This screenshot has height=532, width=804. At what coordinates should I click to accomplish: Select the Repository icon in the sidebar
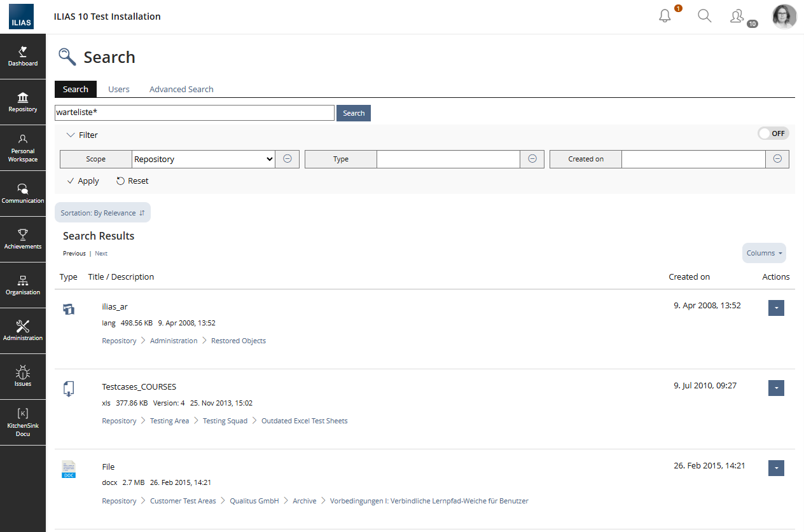coord(23,102)
